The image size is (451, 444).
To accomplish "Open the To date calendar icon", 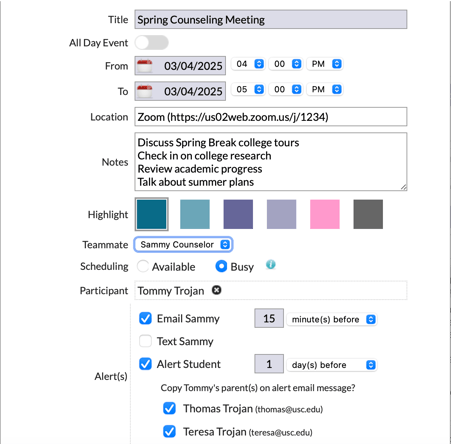I will pos(145,91).
